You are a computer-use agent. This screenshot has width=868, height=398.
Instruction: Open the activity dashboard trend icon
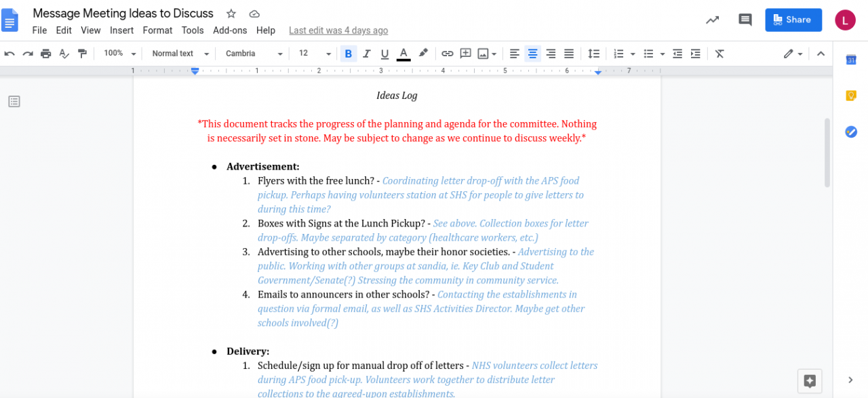(712, 20)
